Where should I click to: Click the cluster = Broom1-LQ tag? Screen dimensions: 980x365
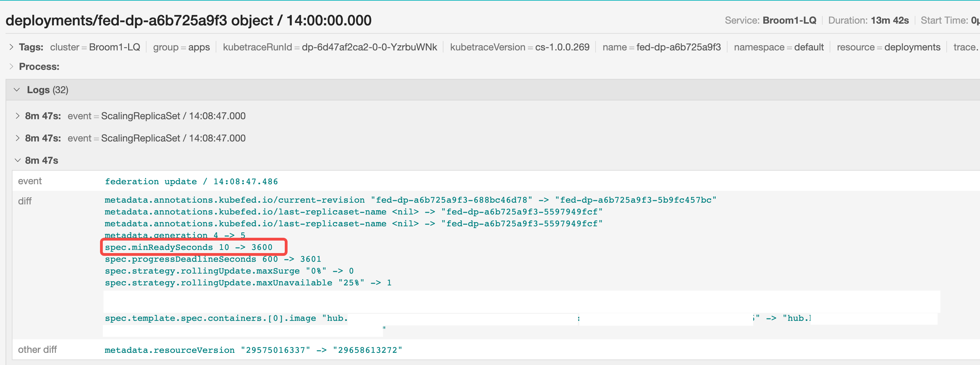(95, 47)
